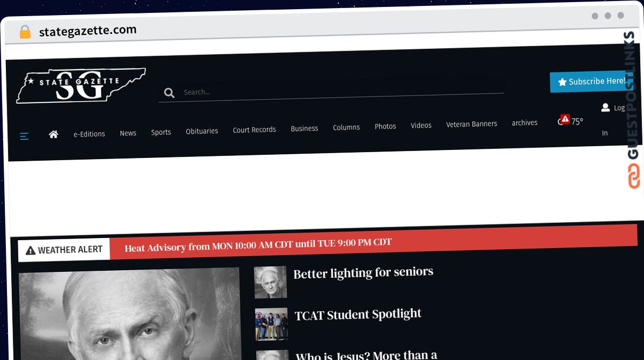Click the Log In user icon
Screen dimensions: 644x360
pyautogui.click(x=605, y=107)
